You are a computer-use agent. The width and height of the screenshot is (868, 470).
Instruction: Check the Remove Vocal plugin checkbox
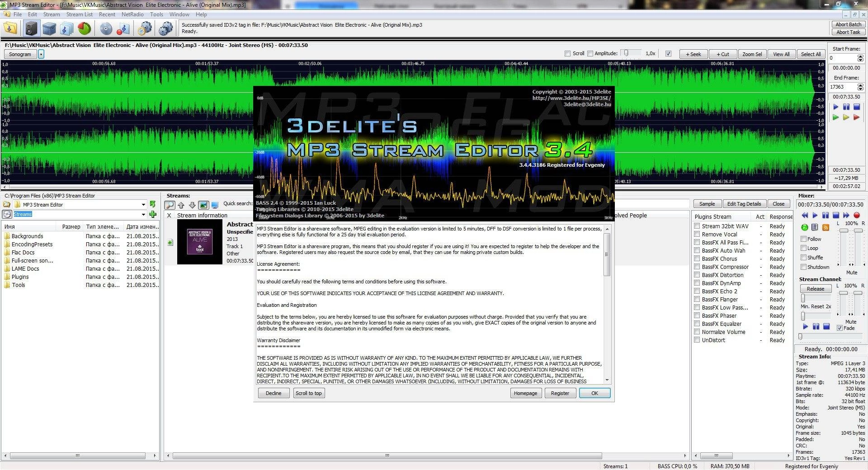tap(697, 234)
